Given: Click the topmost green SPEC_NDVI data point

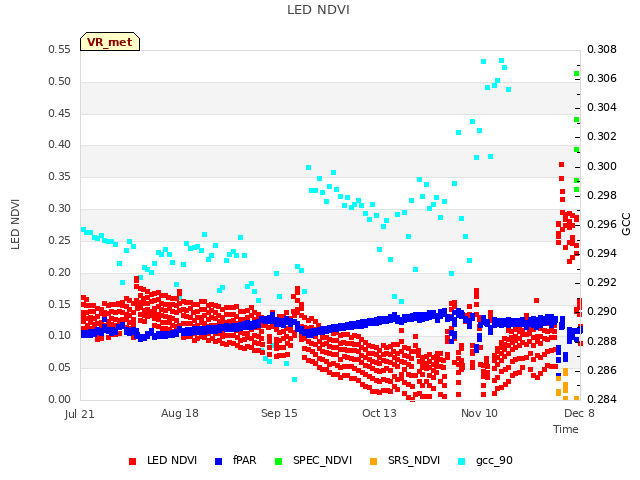Looking at the screenshot, I should (576, 73).
